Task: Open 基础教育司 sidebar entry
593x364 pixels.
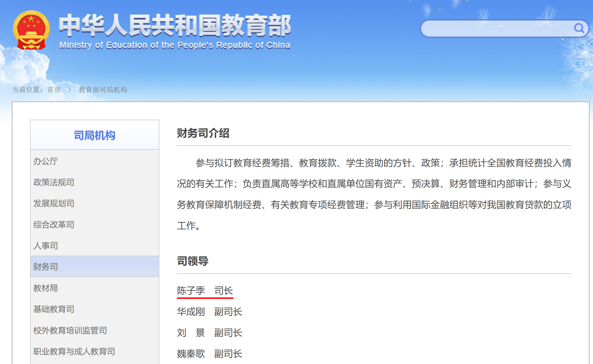Action: point(54,309)
